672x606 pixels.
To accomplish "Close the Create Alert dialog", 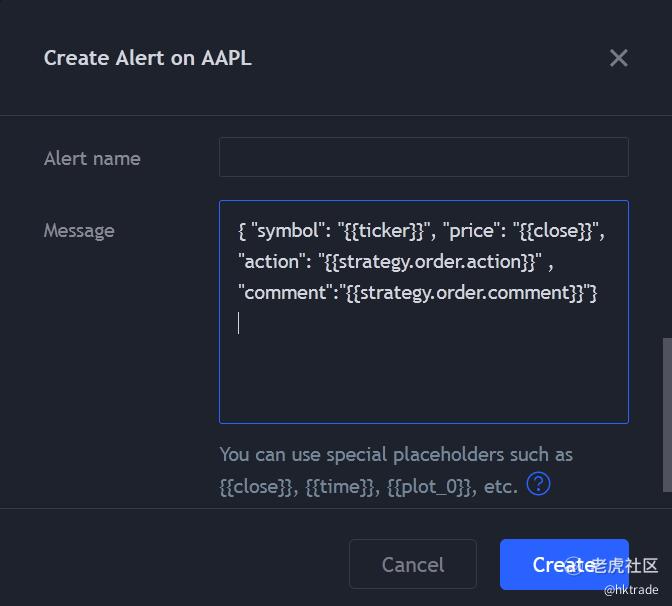I will tap(619, 58).
